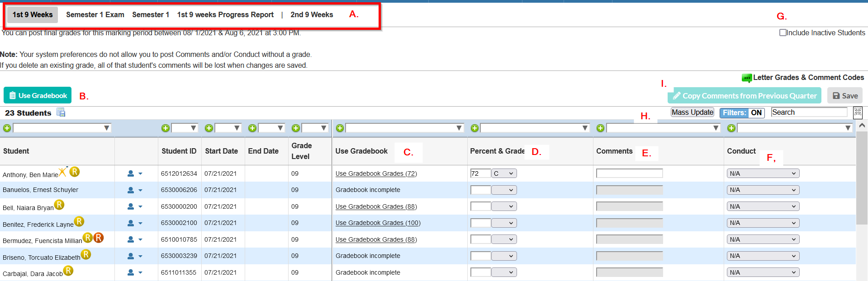Open the 1st 9 weeks Progress Report tab
Image resolution: width=868 pixels, height=281 pixels.
(225, 15)
